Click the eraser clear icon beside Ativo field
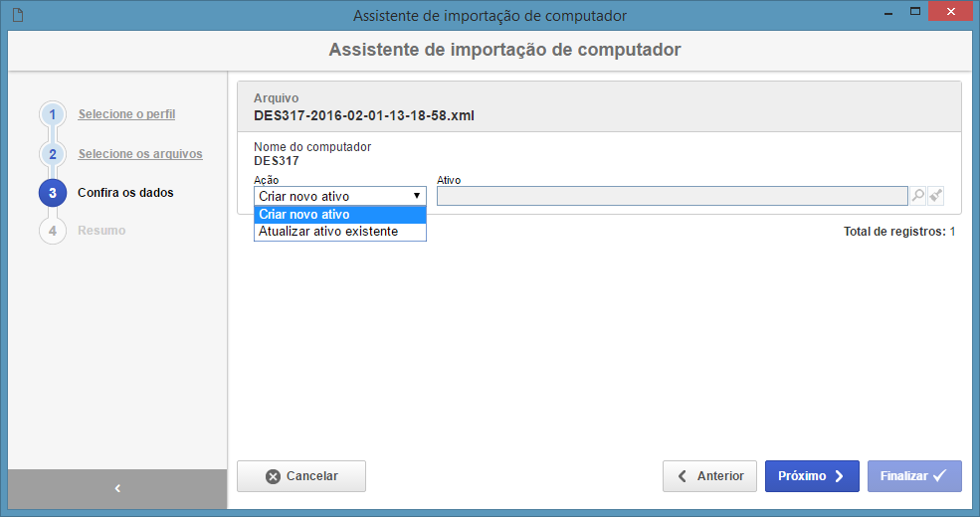The width and height of the screenshot is (980, 517). 935,196
